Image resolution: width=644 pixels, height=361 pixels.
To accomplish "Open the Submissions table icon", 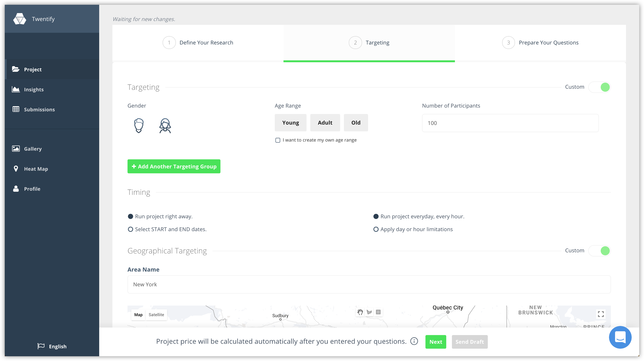I will 16,109.
